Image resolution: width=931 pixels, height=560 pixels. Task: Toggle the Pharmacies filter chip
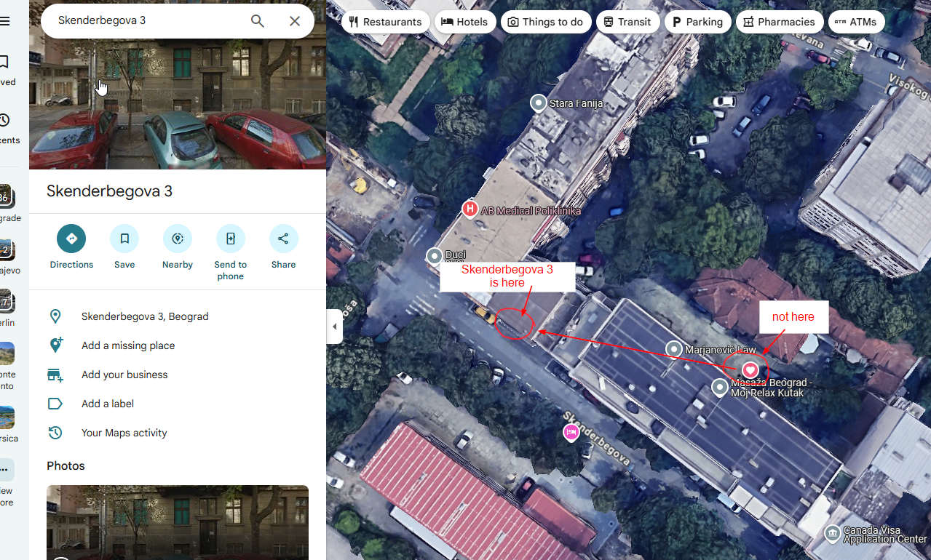coord(780,22)
